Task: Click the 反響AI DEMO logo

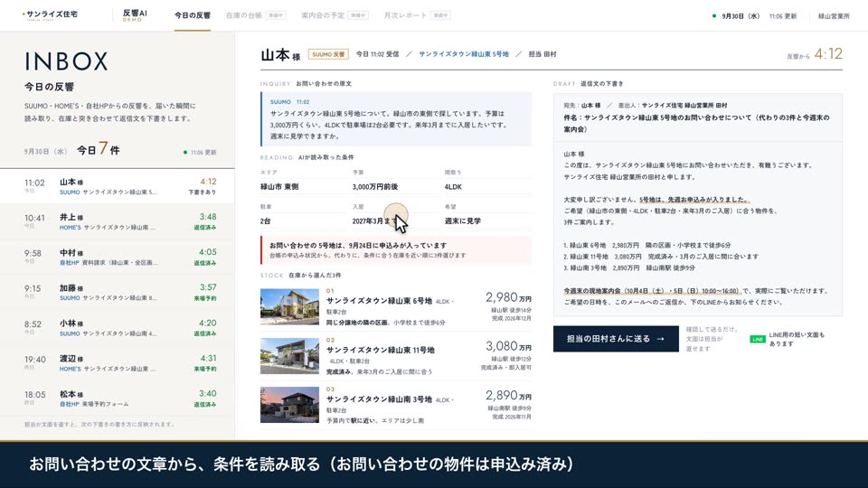Action: [135, 15]
